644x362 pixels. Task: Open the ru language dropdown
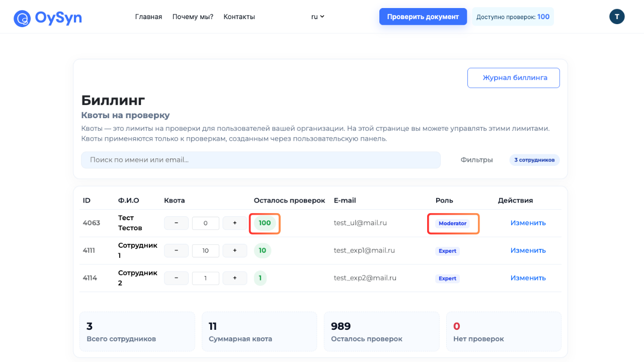pos(317,16)
